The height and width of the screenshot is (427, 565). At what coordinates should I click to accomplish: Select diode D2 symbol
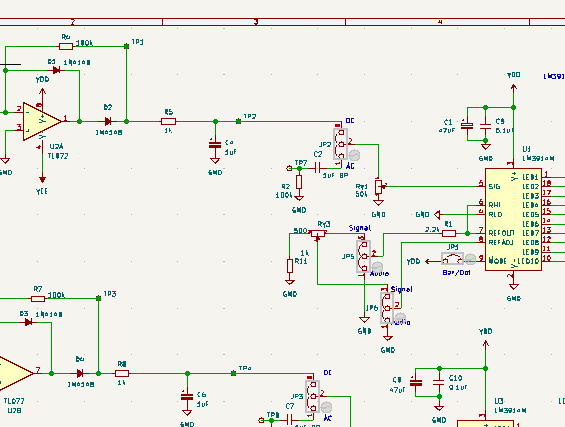click(x=107, y=121)
